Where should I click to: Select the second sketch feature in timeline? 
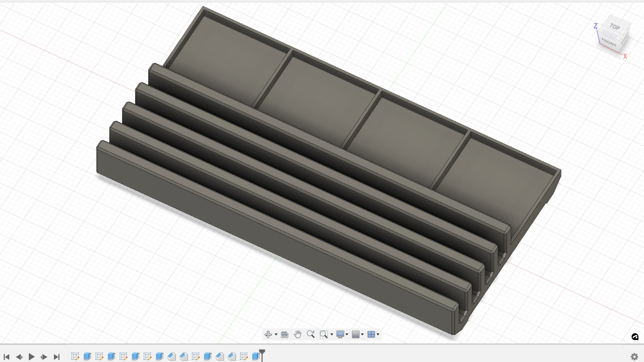click(99, 356)
